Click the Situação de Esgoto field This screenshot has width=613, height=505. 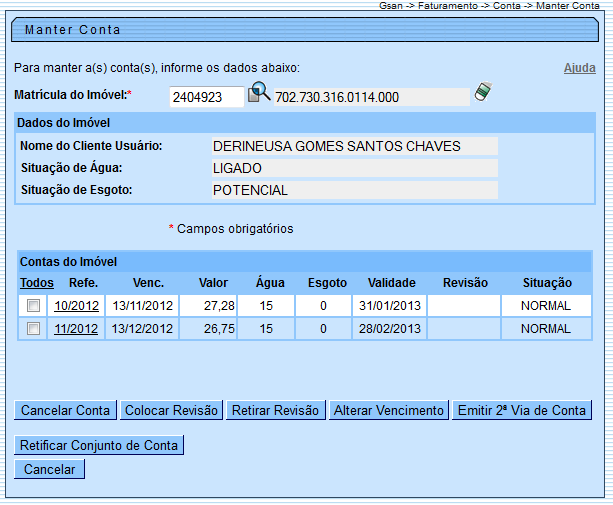353,190
